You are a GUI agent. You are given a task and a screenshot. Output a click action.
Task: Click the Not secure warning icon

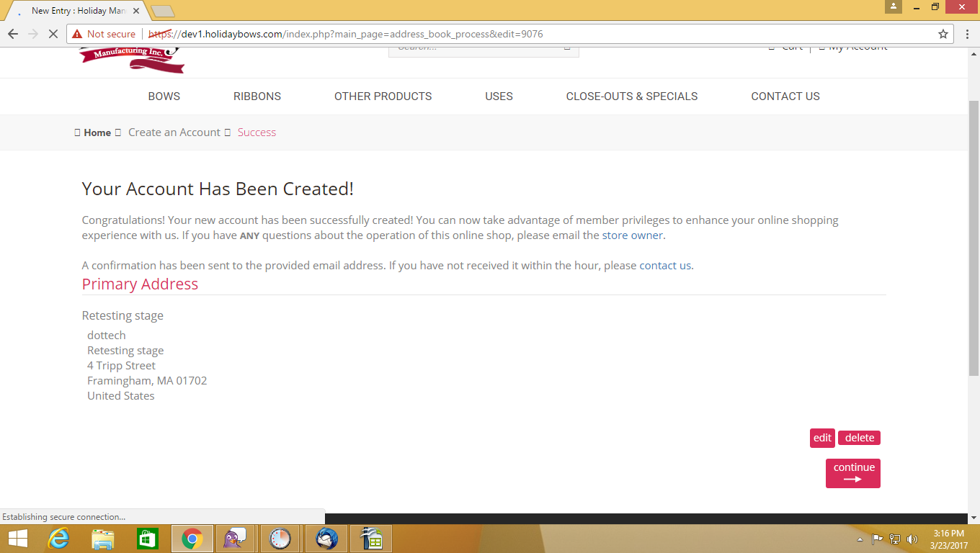point(77,34)
